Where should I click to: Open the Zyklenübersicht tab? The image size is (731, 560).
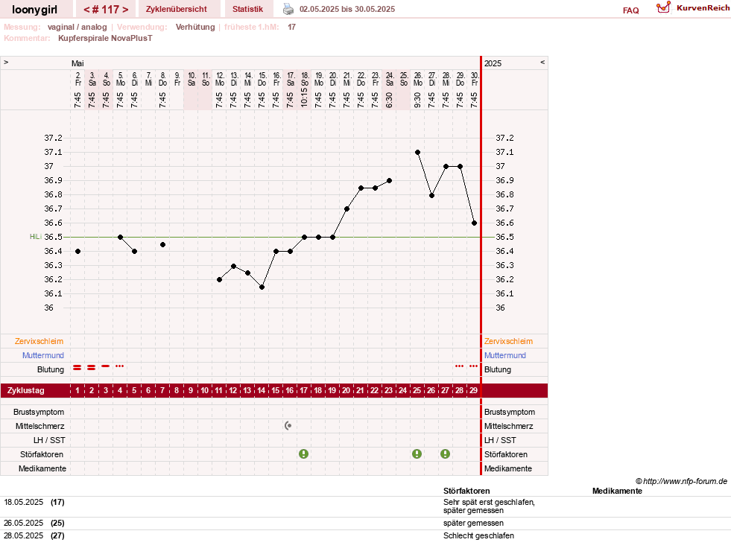click(176, 9)
